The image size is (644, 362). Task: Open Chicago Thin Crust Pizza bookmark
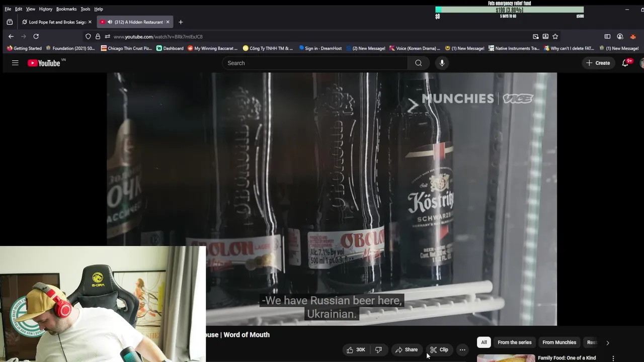tap(126, 48)
